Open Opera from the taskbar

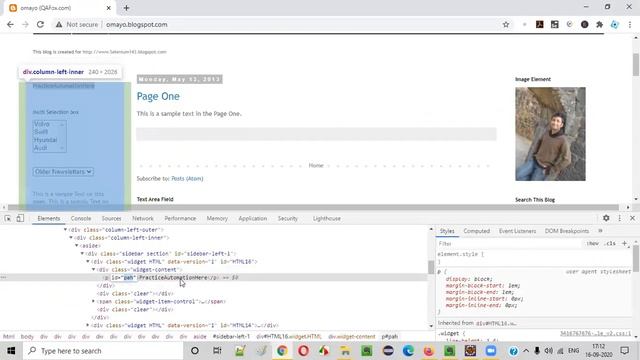click(303, 351)
